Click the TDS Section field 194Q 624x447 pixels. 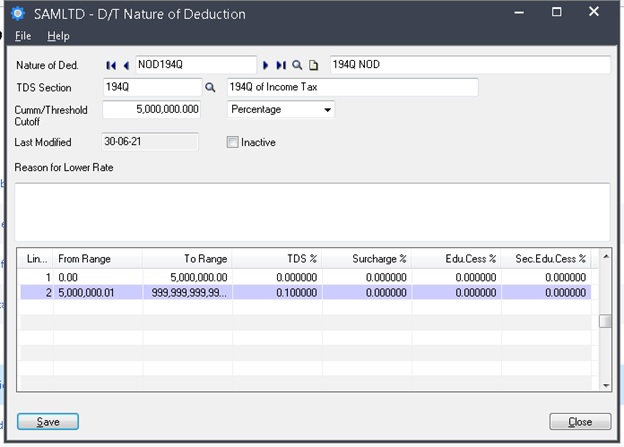(152, 87)
